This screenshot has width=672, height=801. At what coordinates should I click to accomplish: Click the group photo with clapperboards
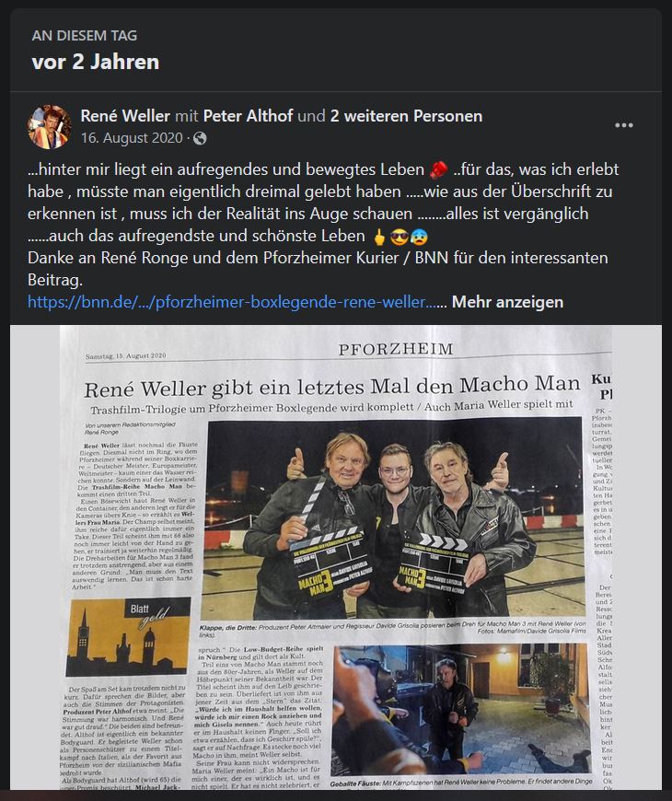tap(393, 518)
